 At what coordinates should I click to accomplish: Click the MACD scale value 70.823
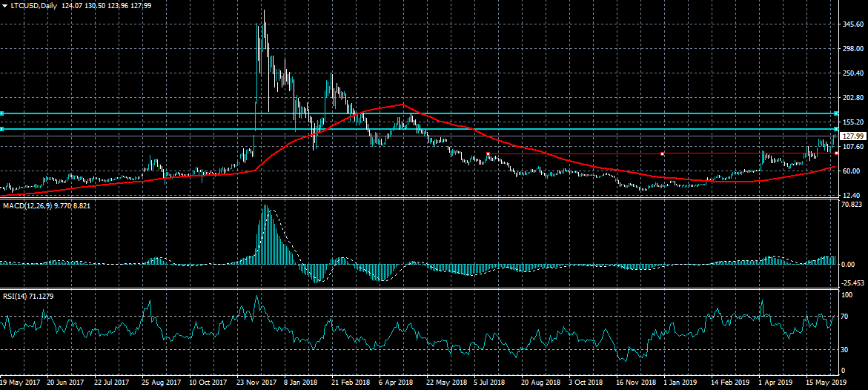click(x=851, y=205)
